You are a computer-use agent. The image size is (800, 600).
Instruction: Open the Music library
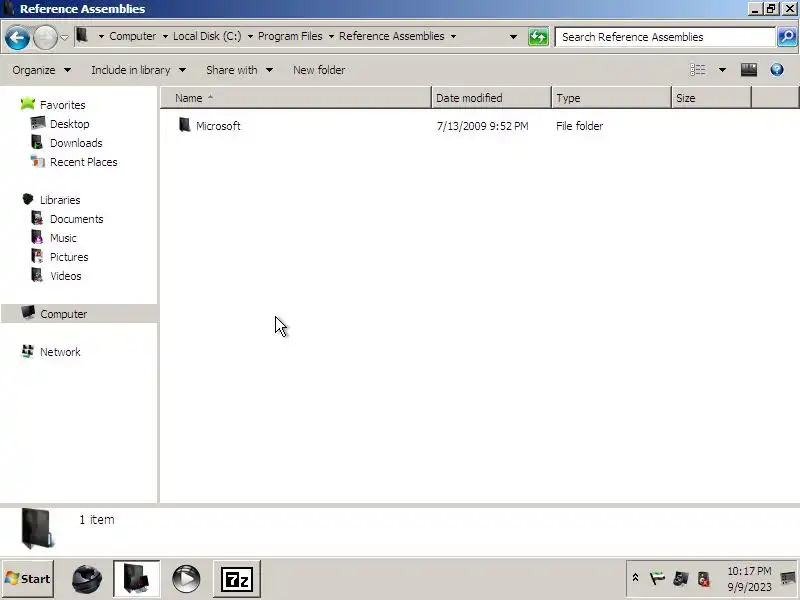(x=63, y=238)
